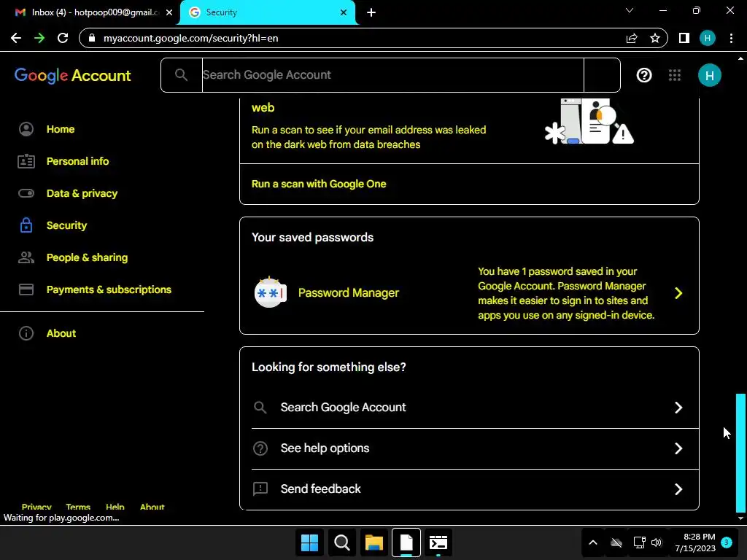Click the Personal info card icon
This screenshot has height=560, width=747.
pos(26,161)
